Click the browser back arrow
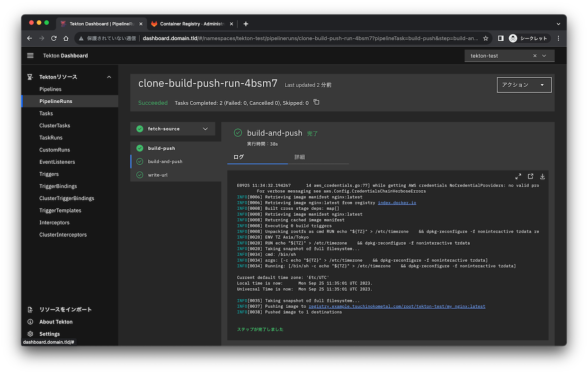The height and width of the screenshot is (374, 588). pyautogui.click(x=29, y=38)
